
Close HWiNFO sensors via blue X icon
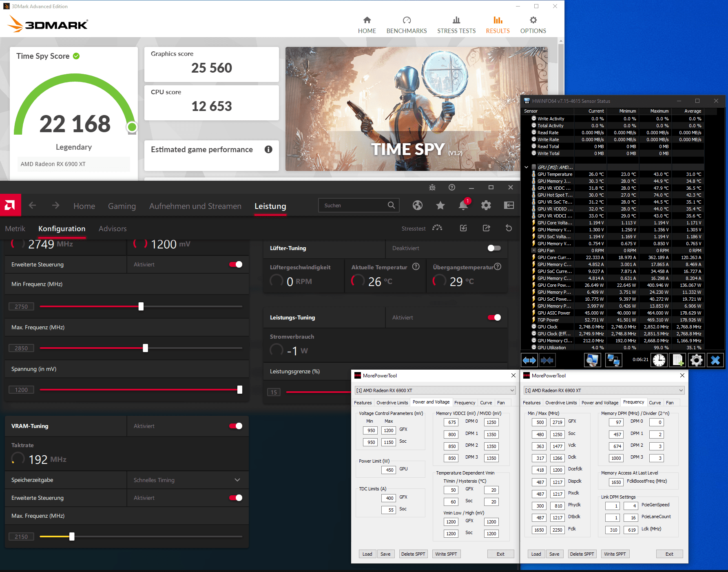[715, 360]
